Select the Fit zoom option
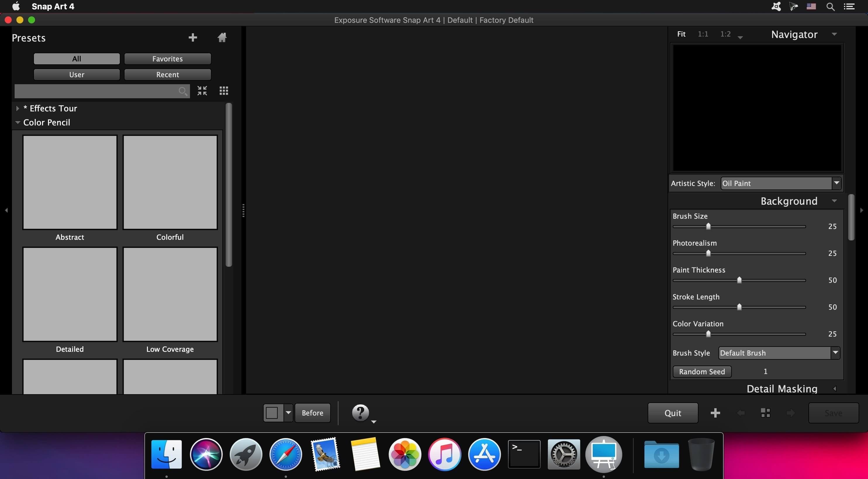 coord(681,34)
